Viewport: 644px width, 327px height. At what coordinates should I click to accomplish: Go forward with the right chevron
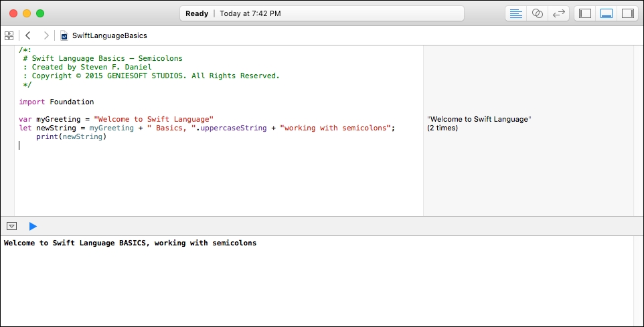(x=46, y=35)
